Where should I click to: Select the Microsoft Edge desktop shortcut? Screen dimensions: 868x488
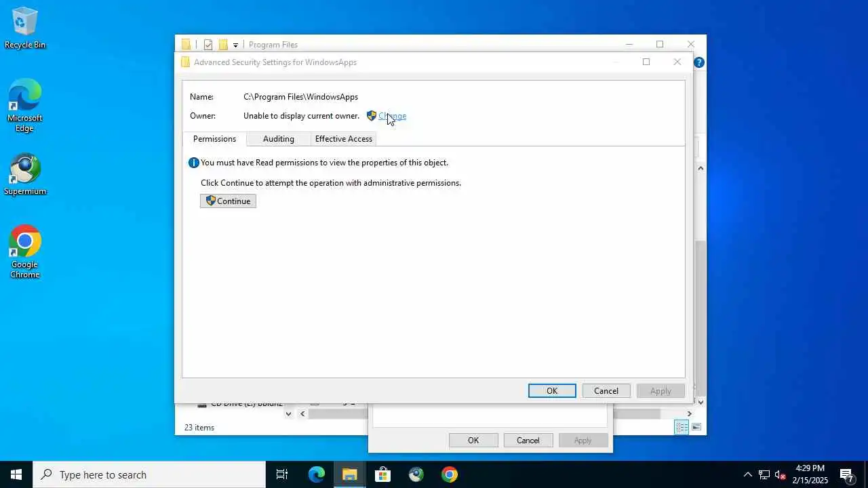pyautogui.click(x=25, y=106)
